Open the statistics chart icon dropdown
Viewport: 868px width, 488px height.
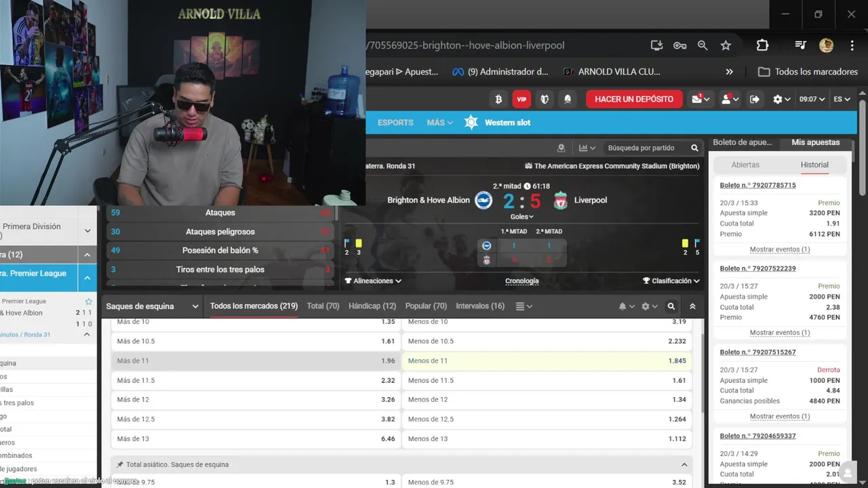point(587,148)
